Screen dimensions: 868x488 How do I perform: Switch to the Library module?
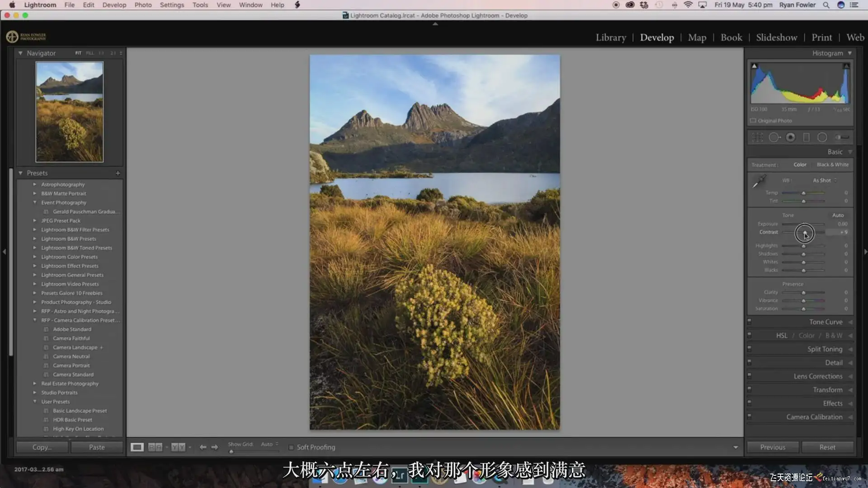610,38
